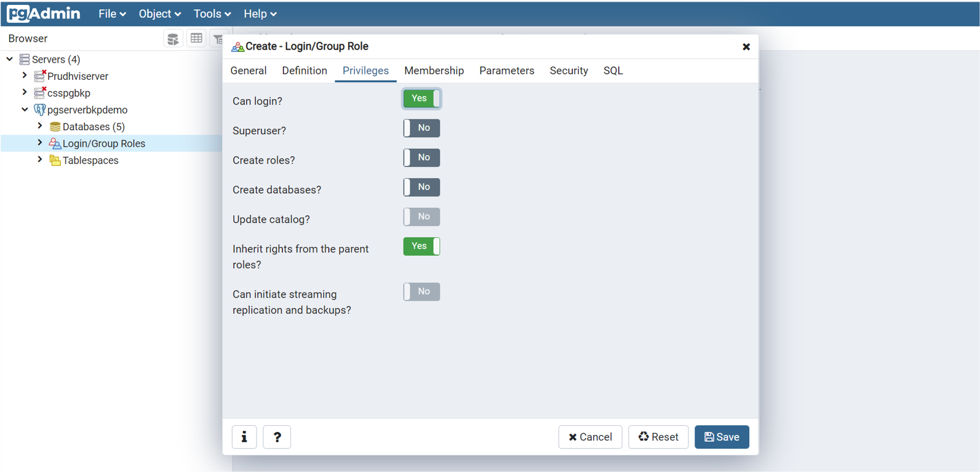
Task: Reset the role creation form
Action: [658, 437]
